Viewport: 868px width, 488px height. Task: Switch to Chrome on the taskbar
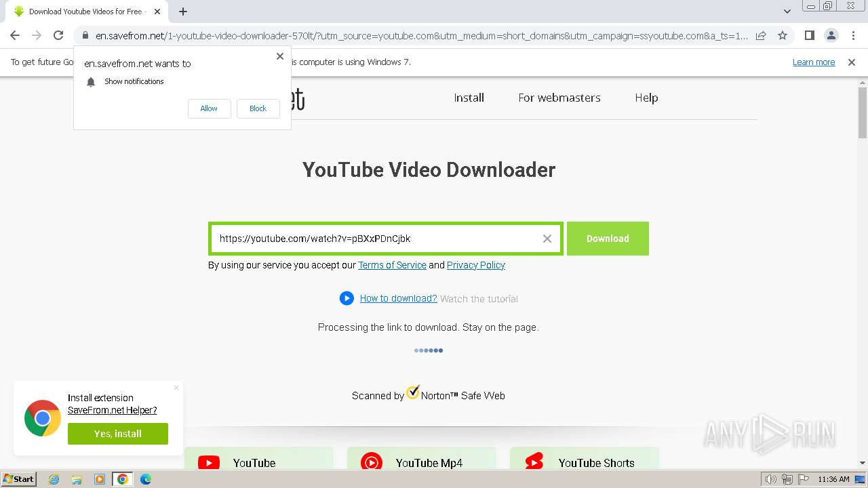pos(123,479)
